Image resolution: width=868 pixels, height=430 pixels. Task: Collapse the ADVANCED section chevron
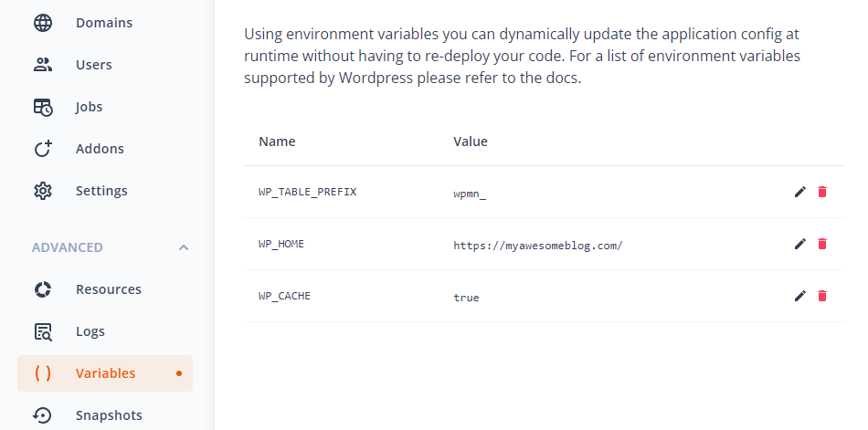click(x=184, y=247)
